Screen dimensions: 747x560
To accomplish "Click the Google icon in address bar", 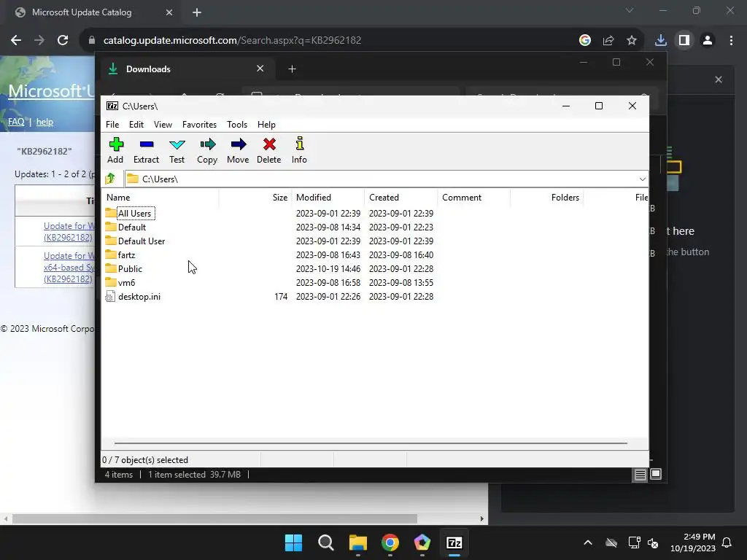I will (x=585, y=41).
